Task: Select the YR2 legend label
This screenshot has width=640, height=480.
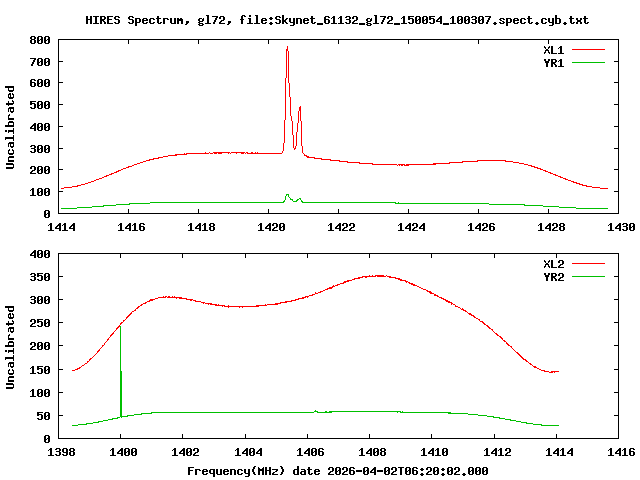Action: click(x=553, y=277)
